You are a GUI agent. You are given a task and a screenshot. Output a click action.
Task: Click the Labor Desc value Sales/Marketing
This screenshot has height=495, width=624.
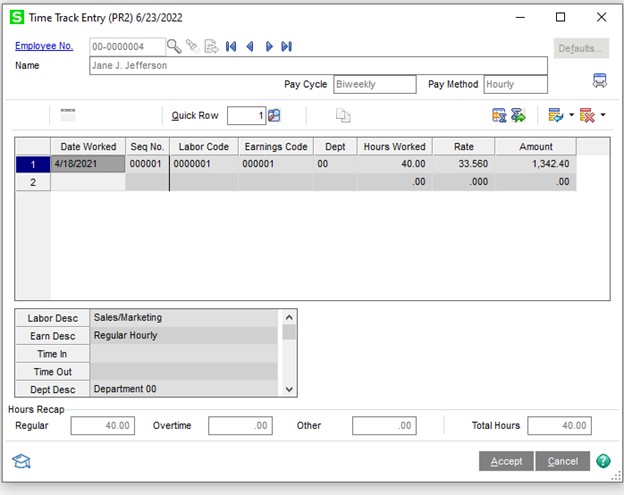(183, 318)
